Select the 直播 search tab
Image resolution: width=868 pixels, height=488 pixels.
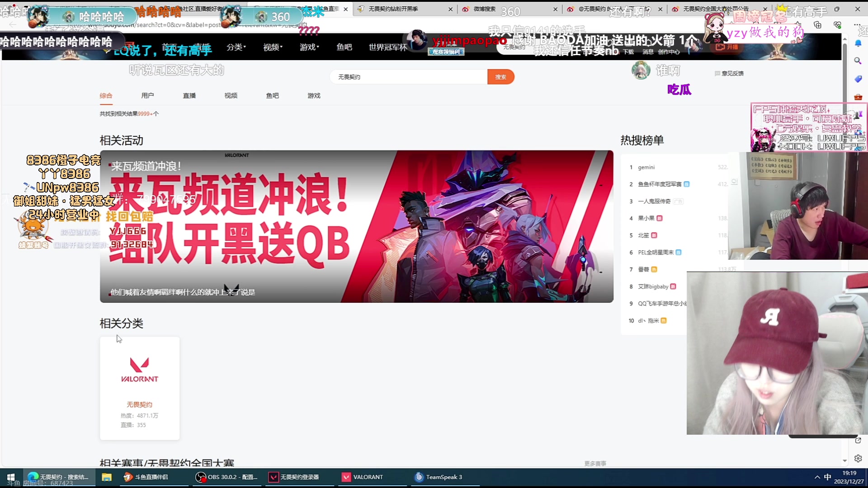coord(189,96)
